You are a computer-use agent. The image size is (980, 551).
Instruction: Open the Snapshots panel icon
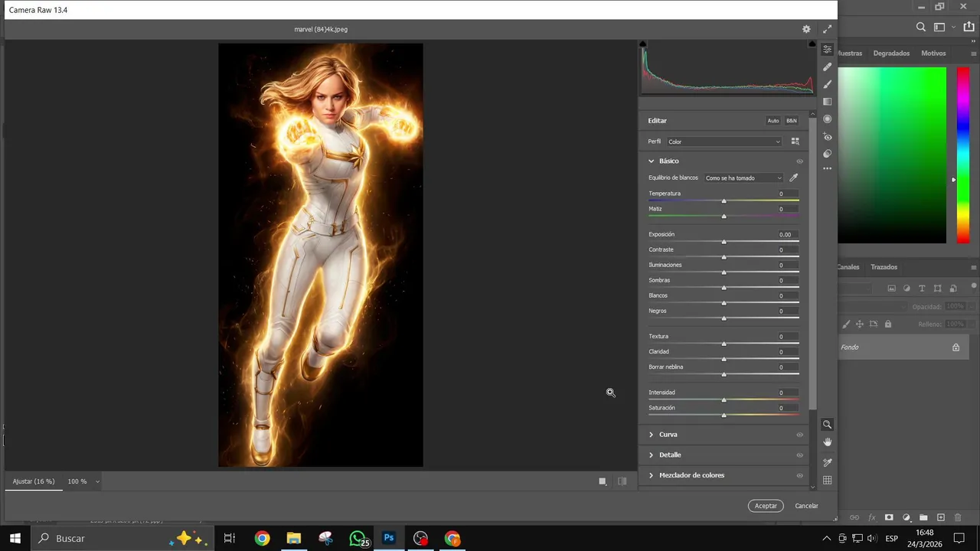click(828, 154)
